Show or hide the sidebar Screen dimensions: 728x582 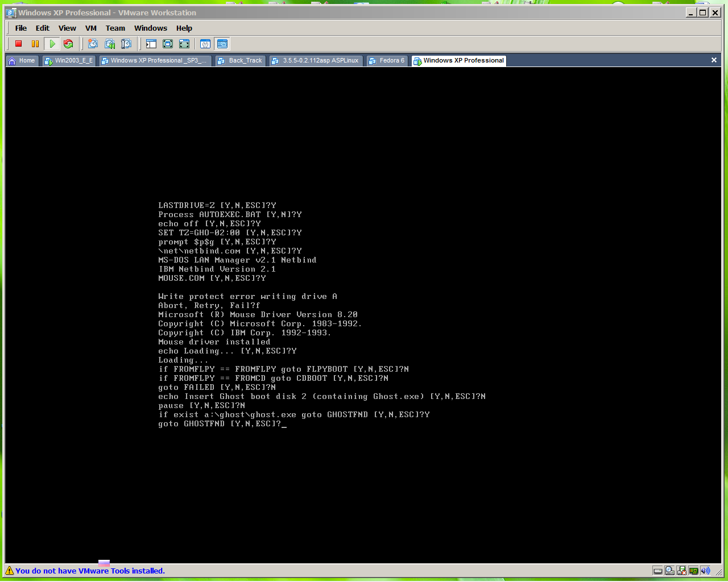pos(151,44)
